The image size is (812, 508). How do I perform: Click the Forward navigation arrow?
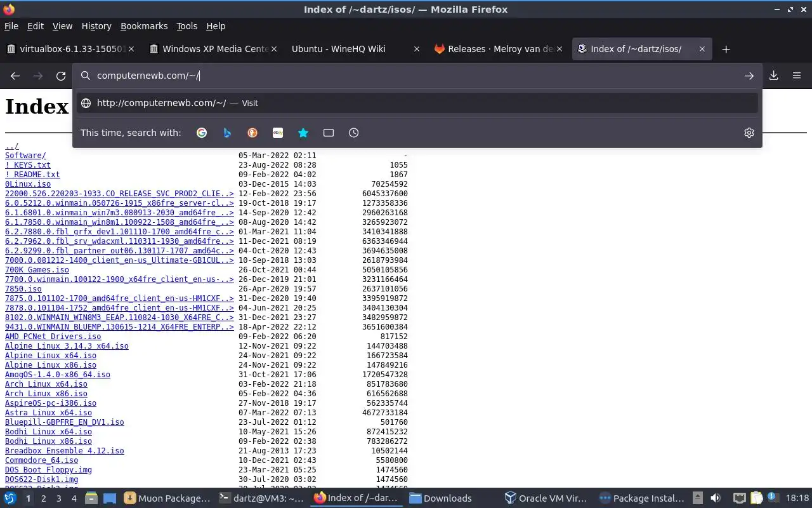[38, 76]
